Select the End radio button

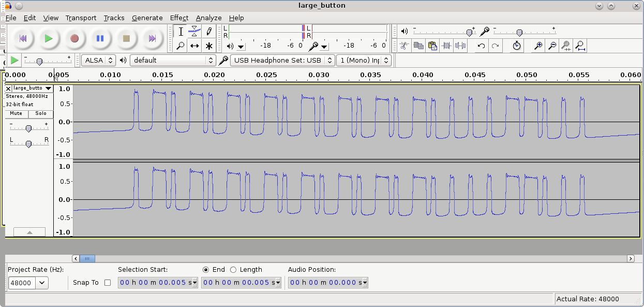tap(206, 270)
